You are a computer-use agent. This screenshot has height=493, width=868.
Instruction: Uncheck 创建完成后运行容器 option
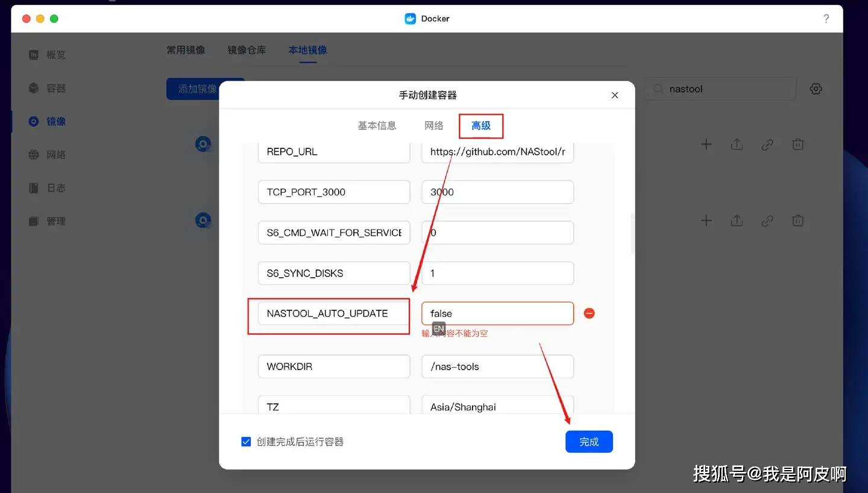(246, 441)
